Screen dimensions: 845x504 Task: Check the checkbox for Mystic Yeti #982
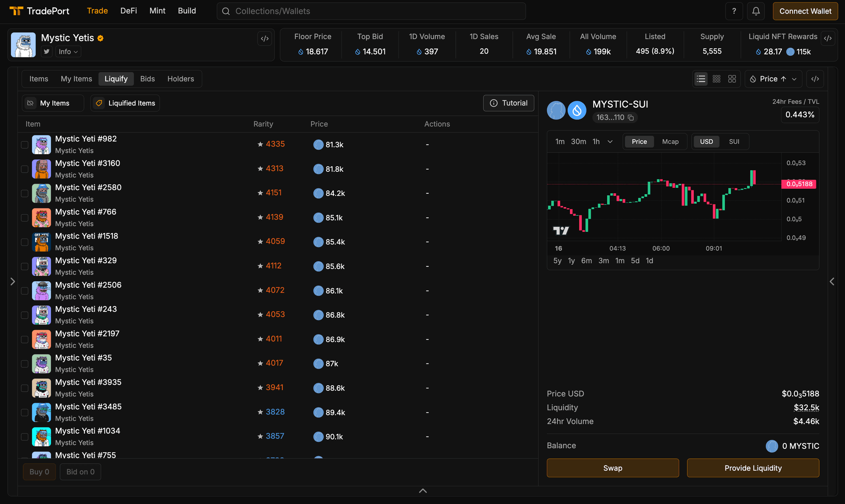pos(25,145)
